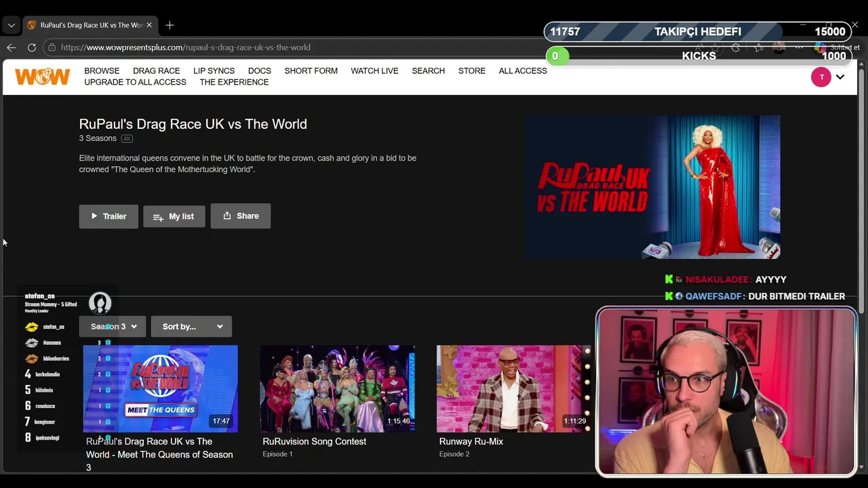Click the 17:47 duration label
868x488 pixels.
pos(221,421)
